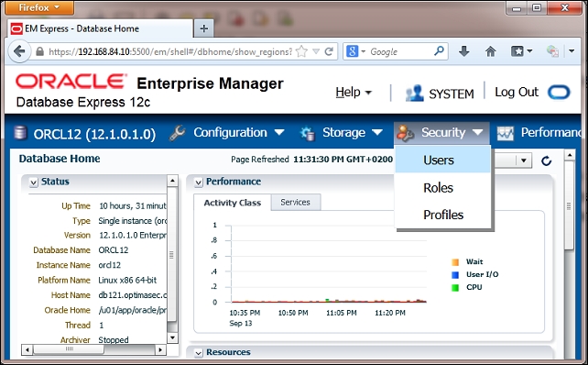Screen dimensions: 588x365
Task: Click the Status panel horizontal scroll right arrow
Action: (160, 349)
